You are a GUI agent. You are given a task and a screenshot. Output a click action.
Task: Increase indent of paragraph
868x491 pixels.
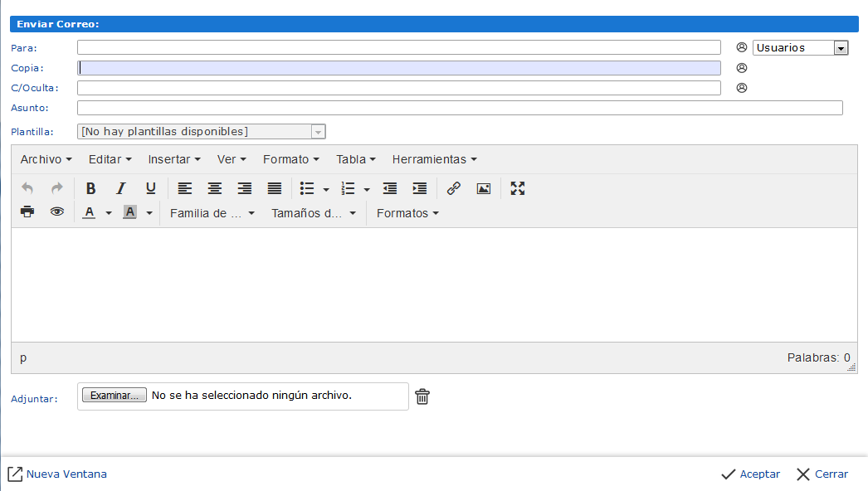pos(420,188)
